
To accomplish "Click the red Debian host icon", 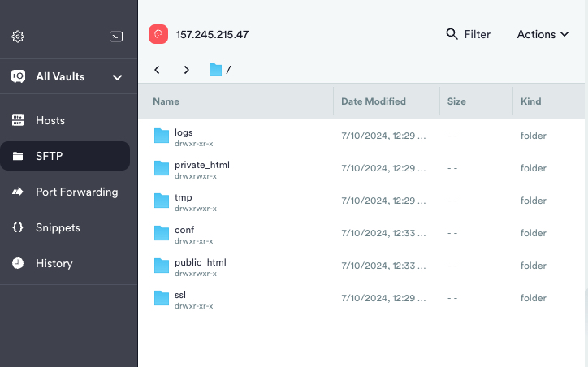I will pos(158,34).
